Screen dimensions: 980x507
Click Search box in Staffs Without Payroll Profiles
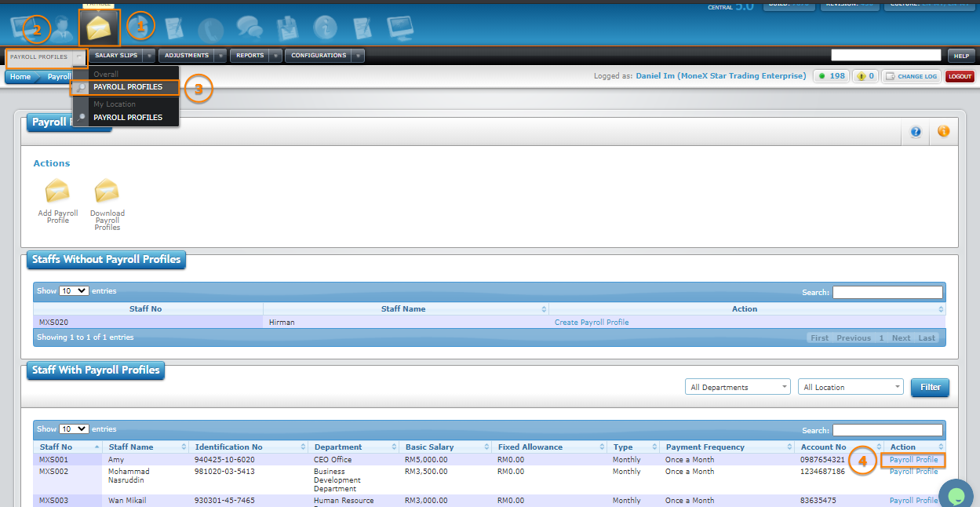(887, 292)
